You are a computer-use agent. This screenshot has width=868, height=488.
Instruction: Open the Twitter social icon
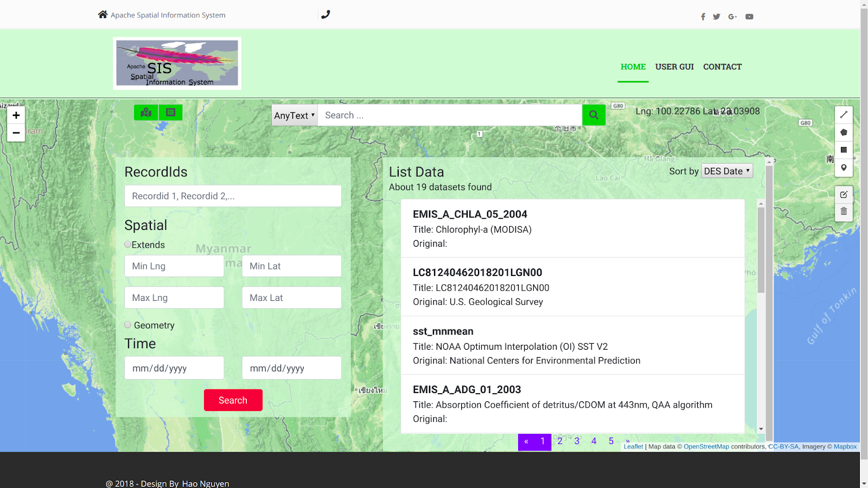click(x=717, y=17)
